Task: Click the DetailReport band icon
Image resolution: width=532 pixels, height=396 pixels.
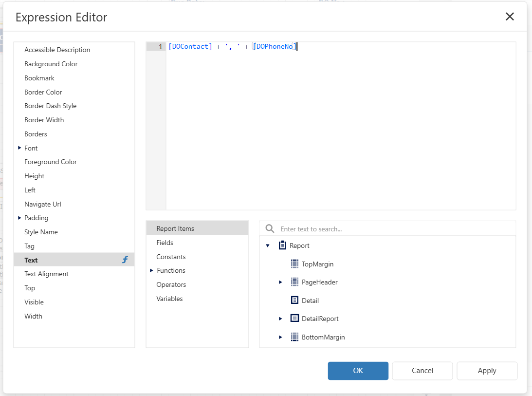Action: (x=294, y=319)
